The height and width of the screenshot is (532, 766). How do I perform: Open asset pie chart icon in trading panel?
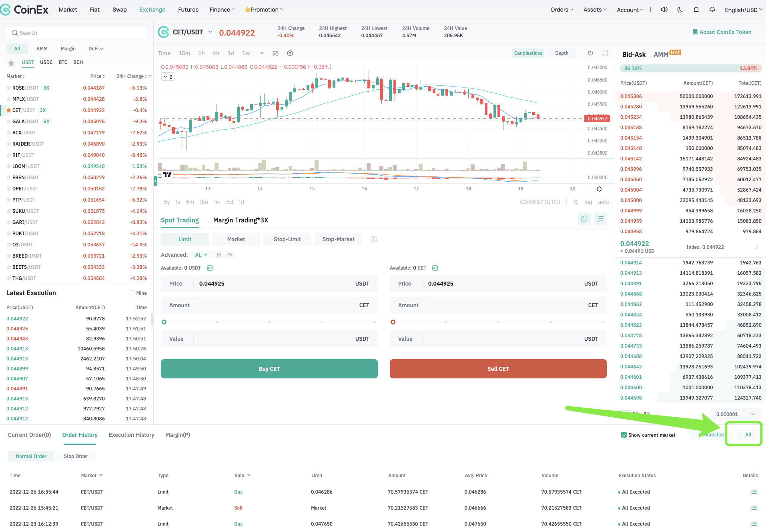tap(584, 219)
